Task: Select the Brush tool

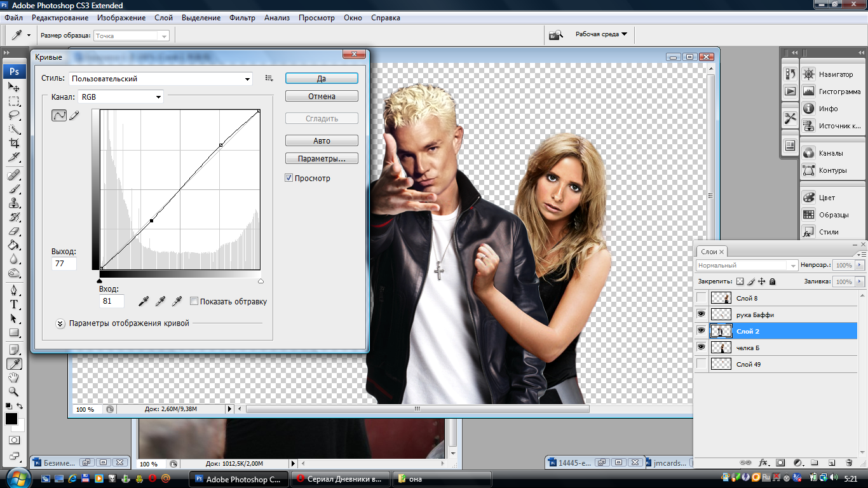Action: 14,189
